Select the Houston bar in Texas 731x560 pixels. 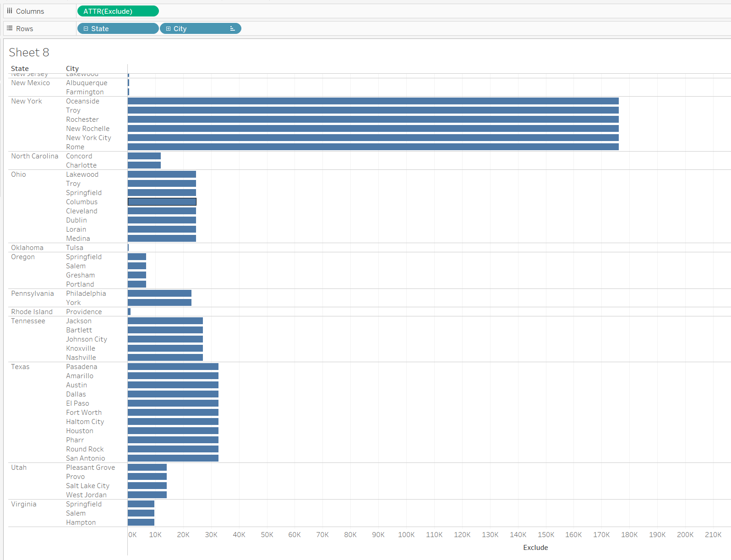[173, 431]
